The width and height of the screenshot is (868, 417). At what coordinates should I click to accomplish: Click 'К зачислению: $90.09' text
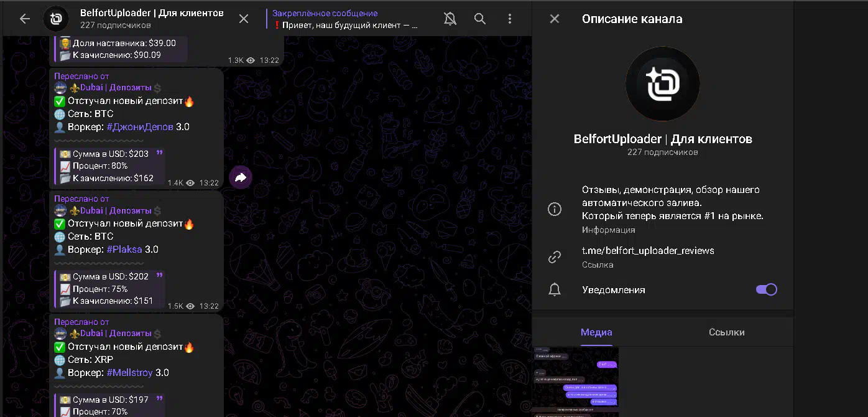pos(117,55)
